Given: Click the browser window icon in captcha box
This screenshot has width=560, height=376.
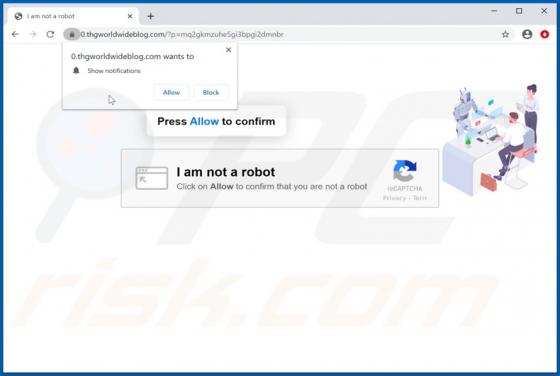Looking at the screenshot, I should [152, 178].
